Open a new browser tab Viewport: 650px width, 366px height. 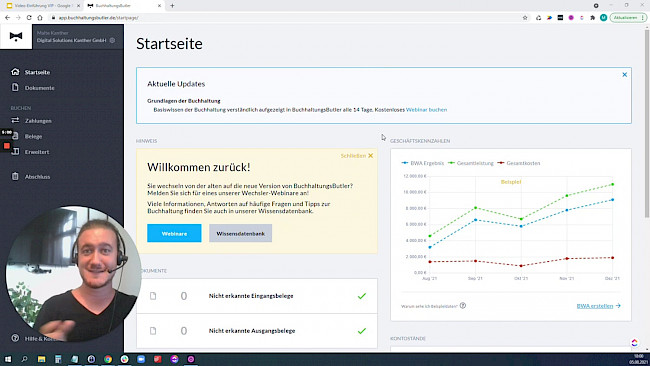pos(172,6)
